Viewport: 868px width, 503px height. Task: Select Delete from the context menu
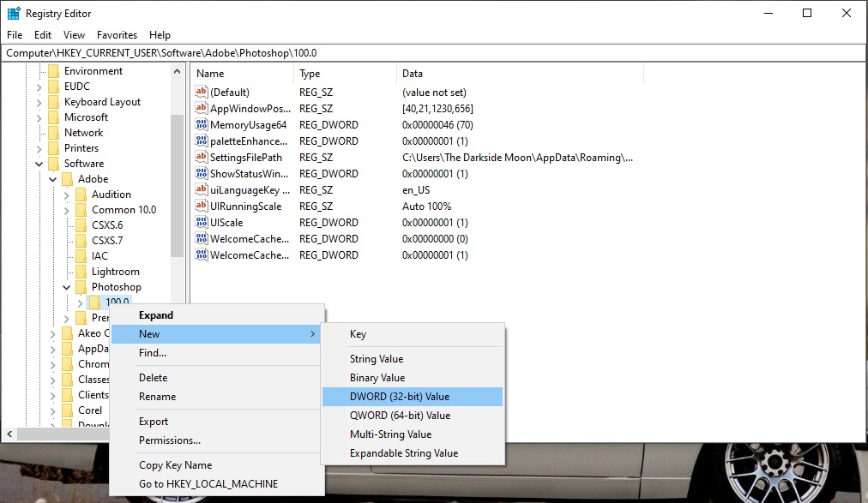[x=216, y=378]
